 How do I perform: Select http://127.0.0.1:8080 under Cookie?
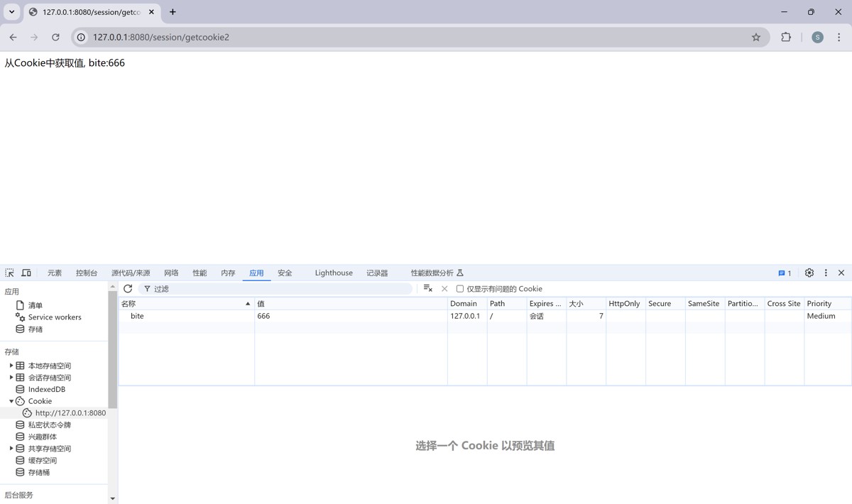[70, 413]
